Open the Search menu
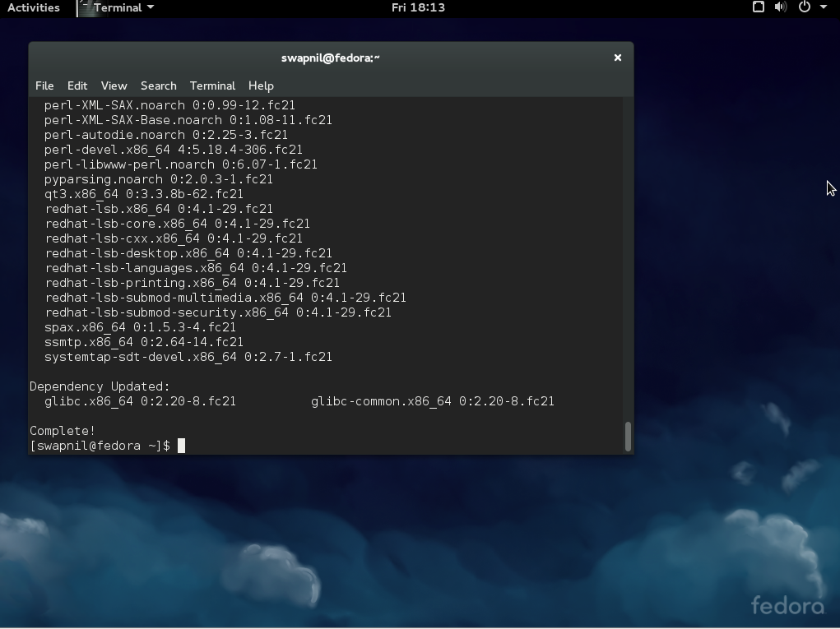This screenshot has width=840, height=629. [x=158, y=86]
